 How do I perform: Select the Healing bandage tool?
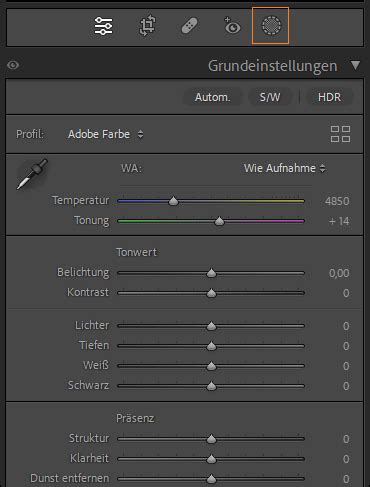pyautogui.click(x=189, y=26)
